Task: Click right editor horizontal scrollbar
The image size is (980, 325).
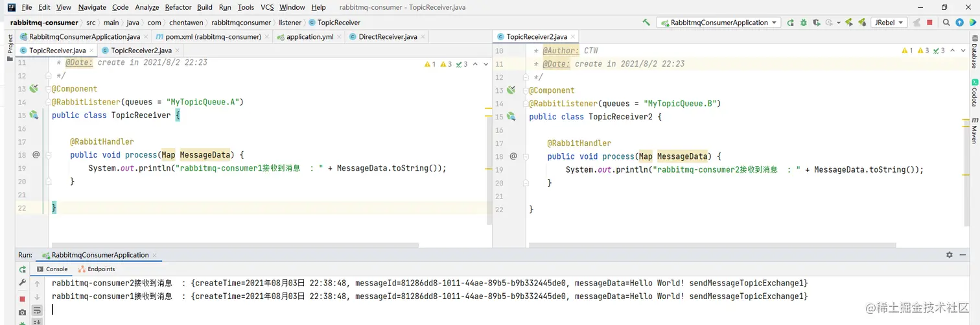Action: point(712,245)
